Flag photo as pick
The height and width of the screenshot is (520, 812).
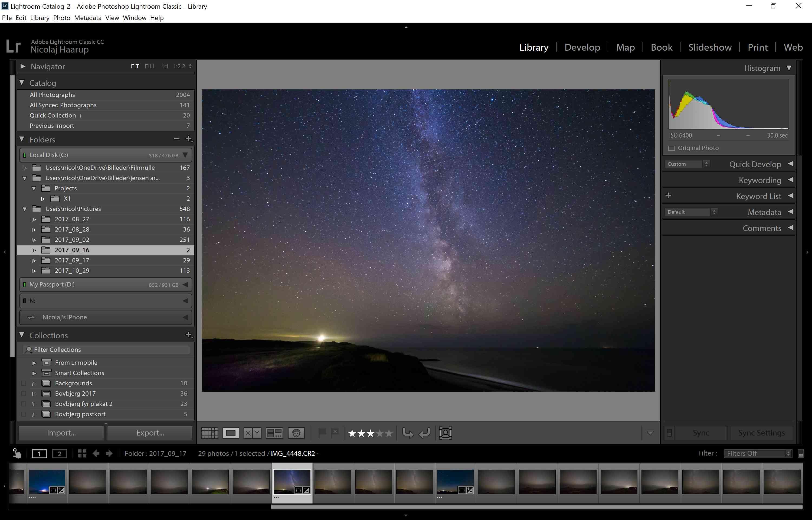click(322, 433)
